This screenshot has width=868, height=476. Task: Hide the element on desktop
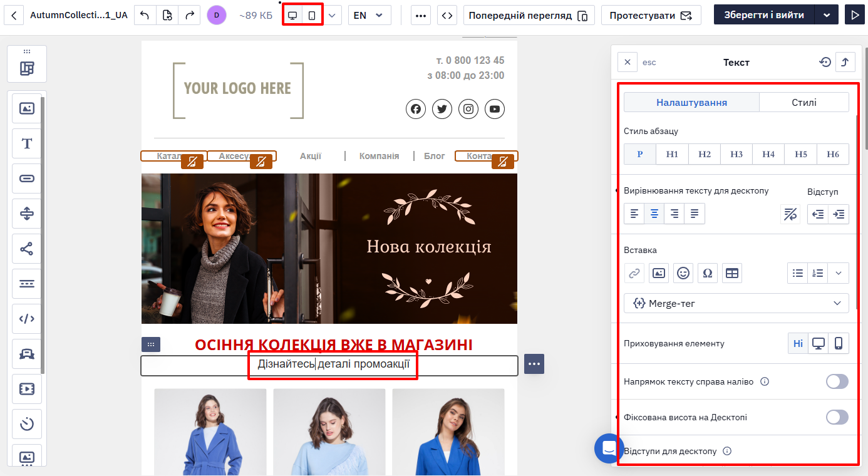(x=819, y=343)
